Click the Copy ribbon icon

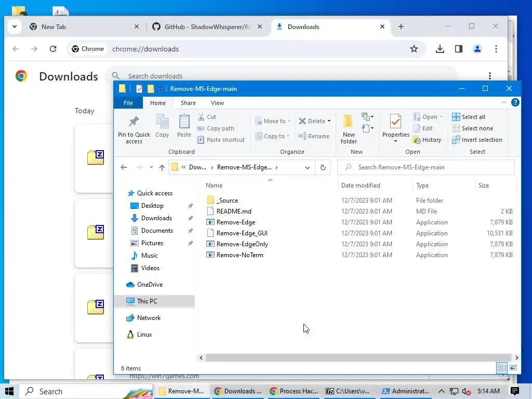162,126
